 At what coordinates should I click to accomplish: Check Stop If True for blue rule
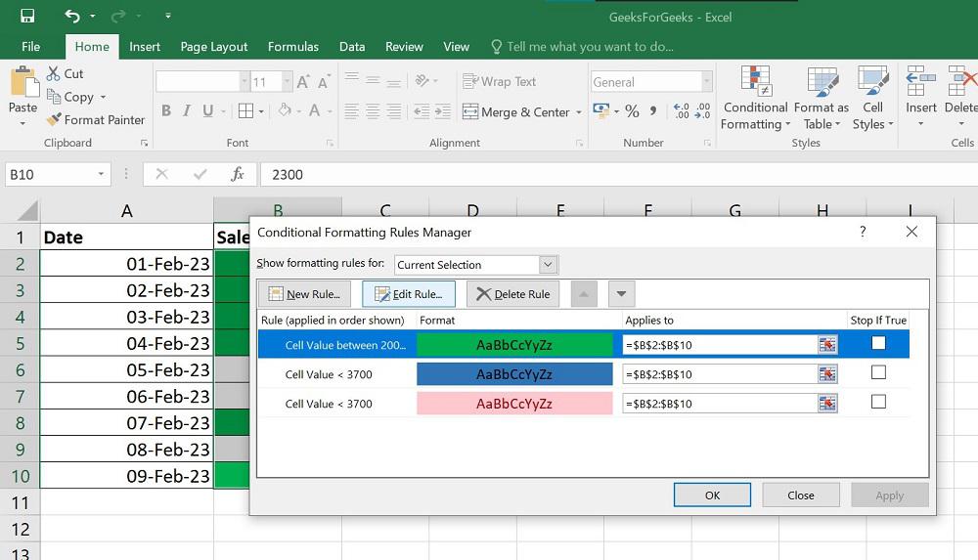coord(878,372)
